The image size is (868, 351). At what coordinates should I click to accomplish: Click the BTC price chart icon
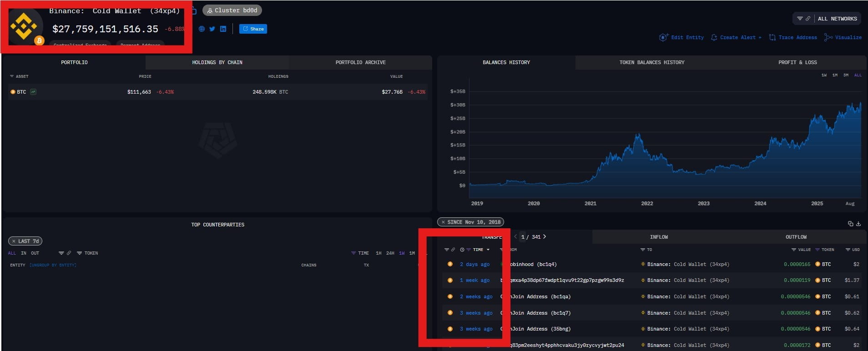coord(33,92)
